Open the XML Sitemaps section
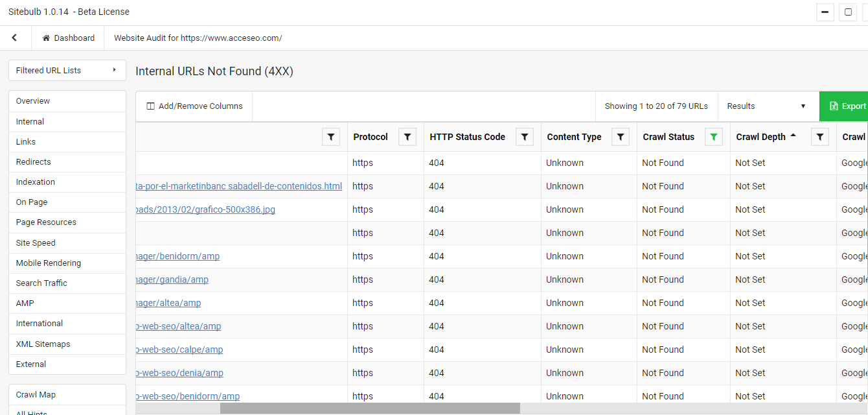The width and height of the screenshot is (868, 415). tap(43, 344)
